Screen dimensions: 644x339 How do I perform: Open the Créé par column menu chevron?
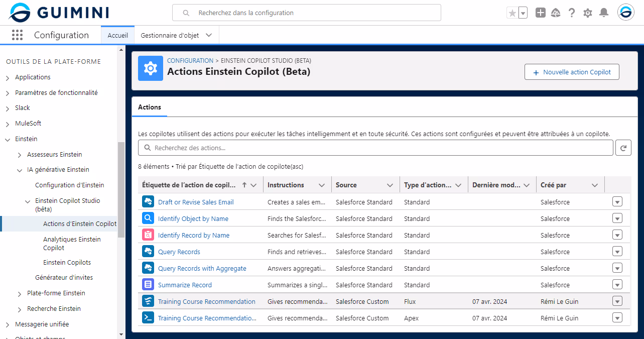coord(595,185)
